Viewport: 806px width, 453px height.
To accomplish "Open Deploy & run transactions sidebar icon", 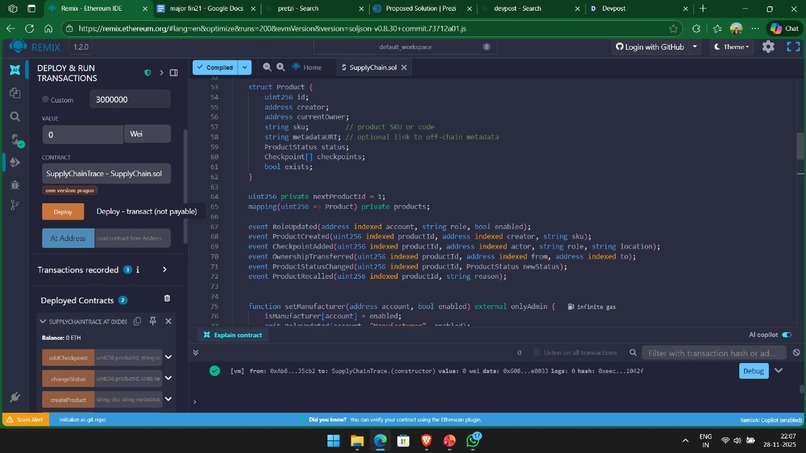I will pos(15,162).
